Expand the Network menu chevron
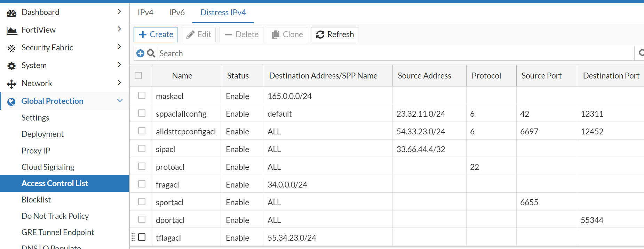The height and width of the screenshot is (249, 644). point(119,83)
